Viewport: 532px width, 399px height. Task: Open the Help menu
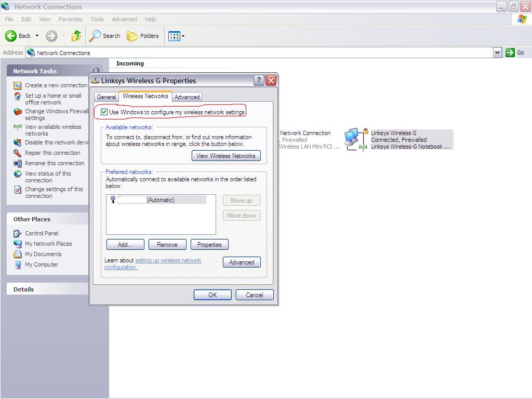tap(150, 19)
